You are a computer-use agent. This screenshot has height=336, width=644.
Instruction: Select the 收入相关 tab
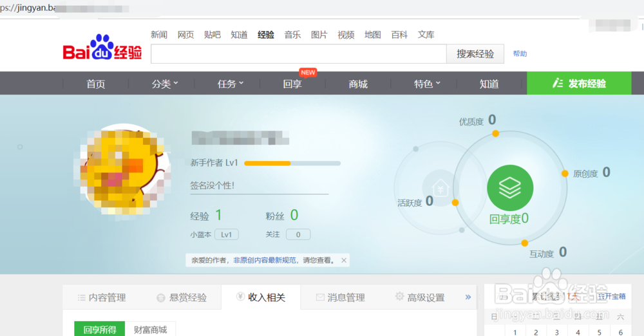point(261,297)
